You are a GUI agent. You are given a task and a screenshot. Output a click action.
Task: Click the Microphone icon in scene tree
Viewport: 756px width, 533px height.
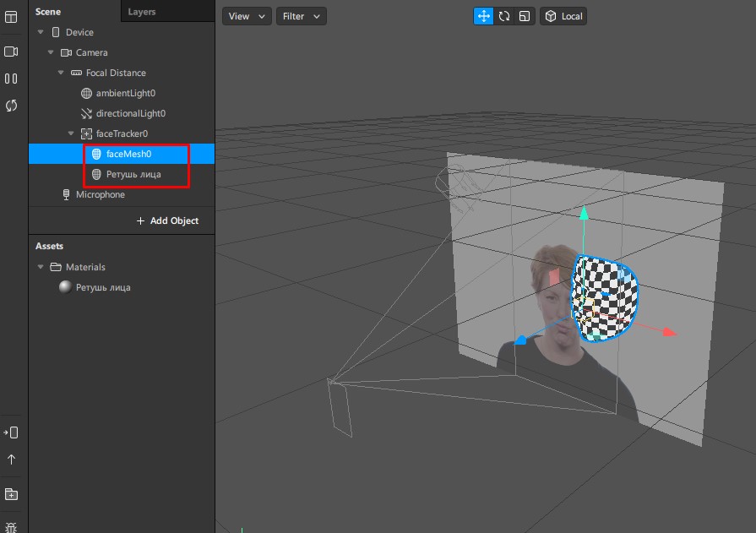[x=66, y=194]
